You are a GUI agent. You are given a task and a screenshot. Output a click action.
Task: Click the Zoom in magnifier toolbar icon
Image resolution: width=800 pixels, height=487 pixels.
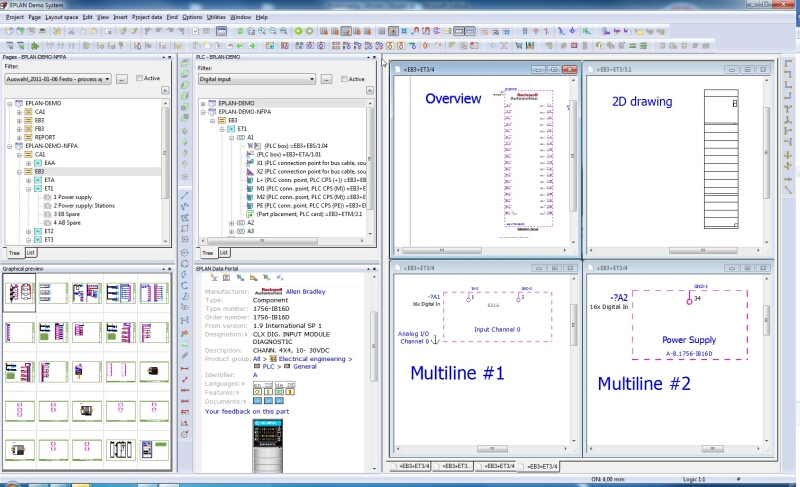(x=262, y=32)
